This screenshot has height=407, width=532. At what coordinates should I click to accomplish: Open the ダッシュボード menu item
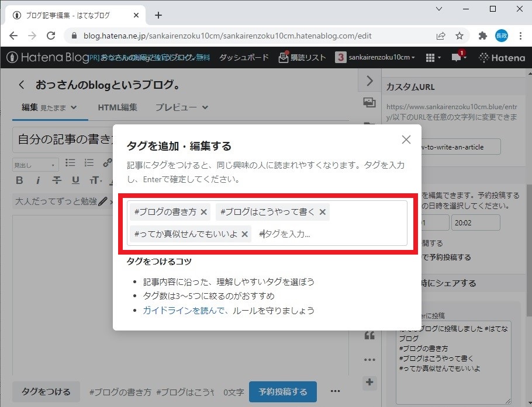244,57
